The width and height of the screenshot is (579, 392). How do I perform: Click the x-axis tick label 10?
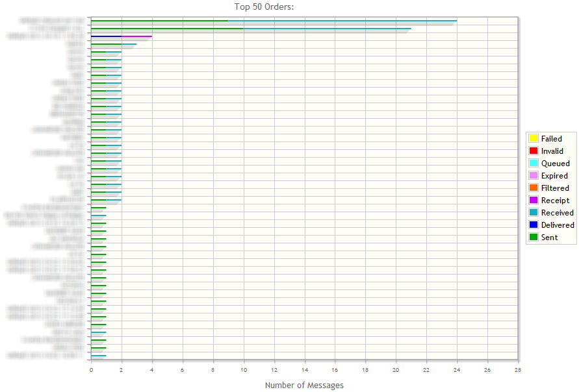tap(244, 369)
